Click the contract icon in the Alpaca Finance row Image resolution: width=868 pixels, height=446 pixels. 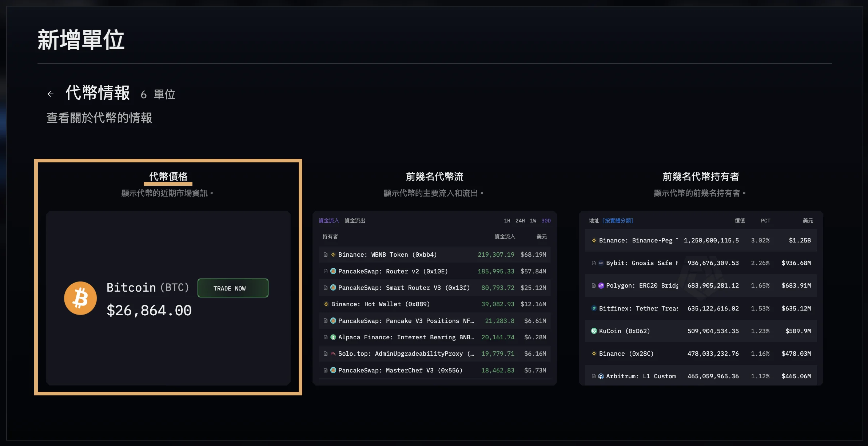coord(326,337)
